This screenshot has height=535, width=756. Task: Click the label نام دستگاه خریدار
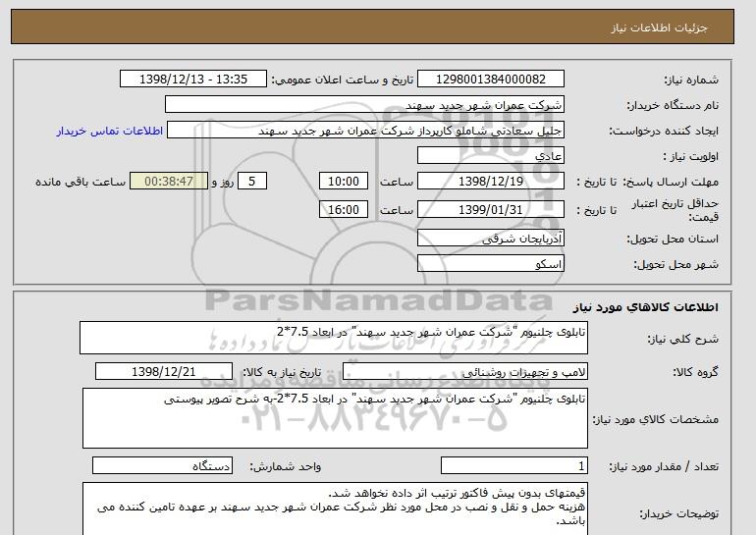[673, 105]
